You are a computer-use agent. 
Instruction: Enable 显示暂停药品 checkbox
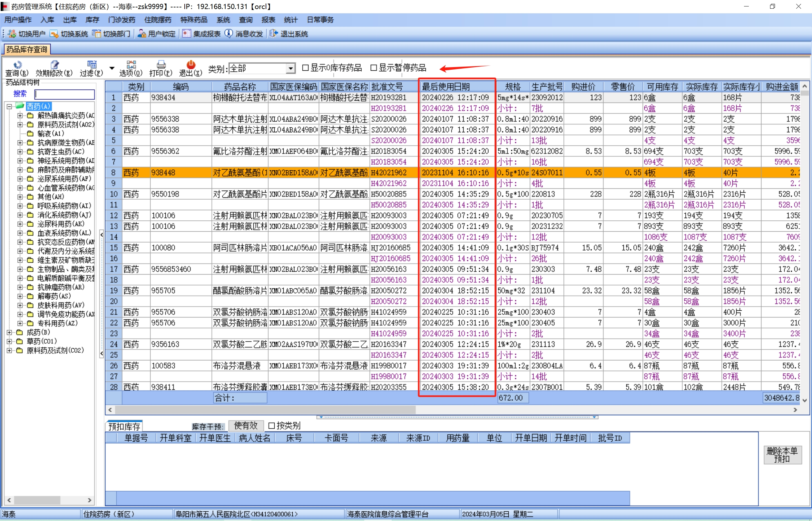tap(374, 68)
